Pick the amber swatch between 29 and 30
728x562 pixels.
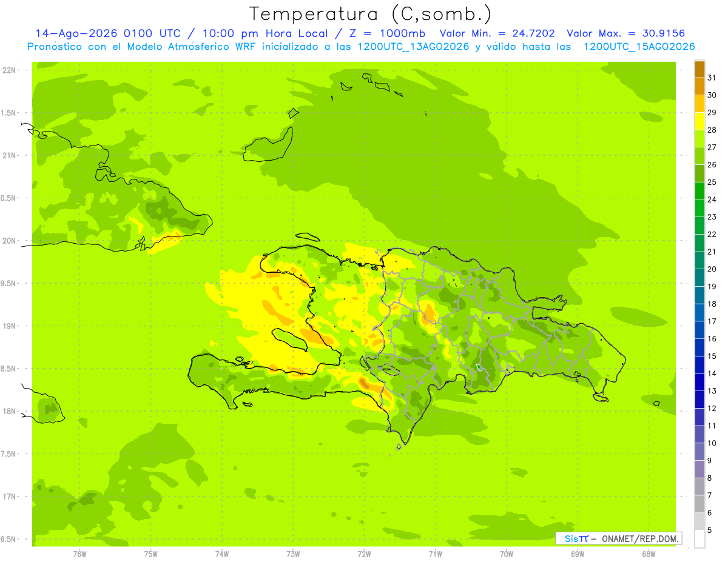pos(699,104)
